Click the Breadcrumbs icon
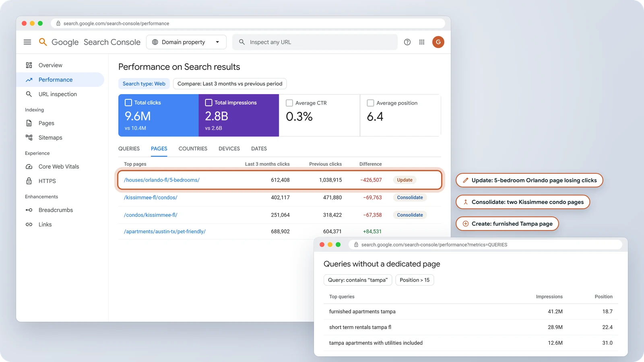This screenshot has width=644, height=362. point(29,210)
